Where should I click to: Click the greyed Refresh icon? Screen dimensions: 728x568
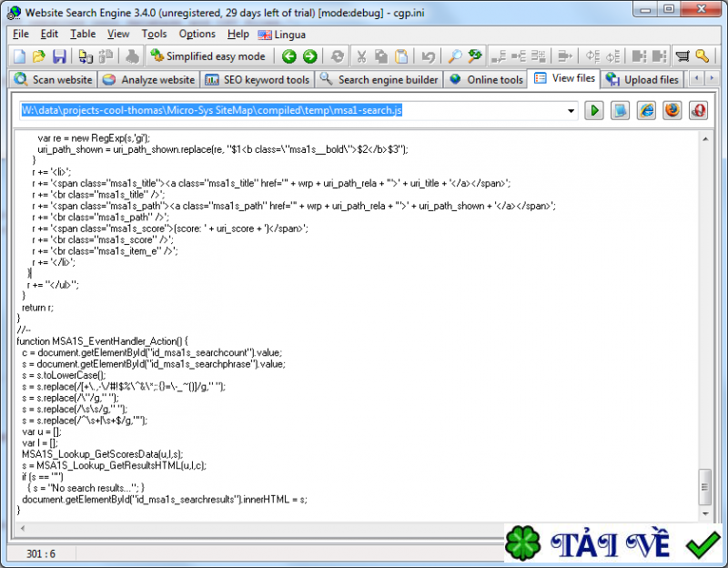tap(337, 56)
